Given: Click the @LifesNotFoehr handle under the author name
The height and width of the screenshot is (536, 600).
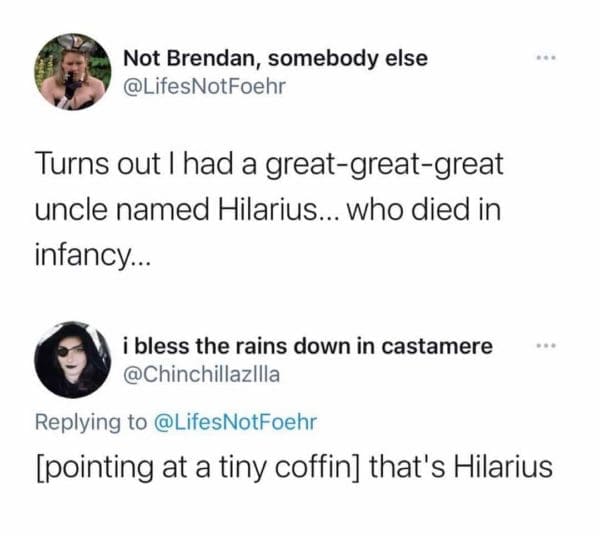Looking at the screenshot, I should (x=204, y=87).
